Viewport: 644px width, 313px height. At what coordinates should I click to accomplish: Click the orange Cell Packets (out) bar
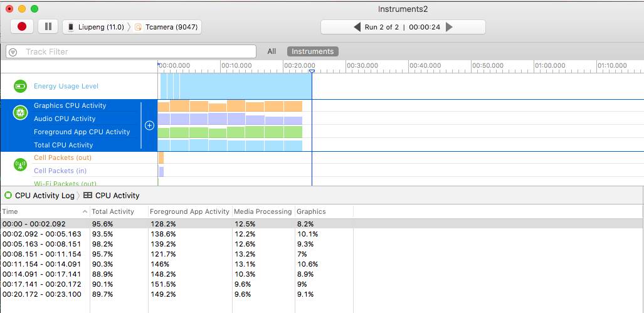[x=161, y=157]
